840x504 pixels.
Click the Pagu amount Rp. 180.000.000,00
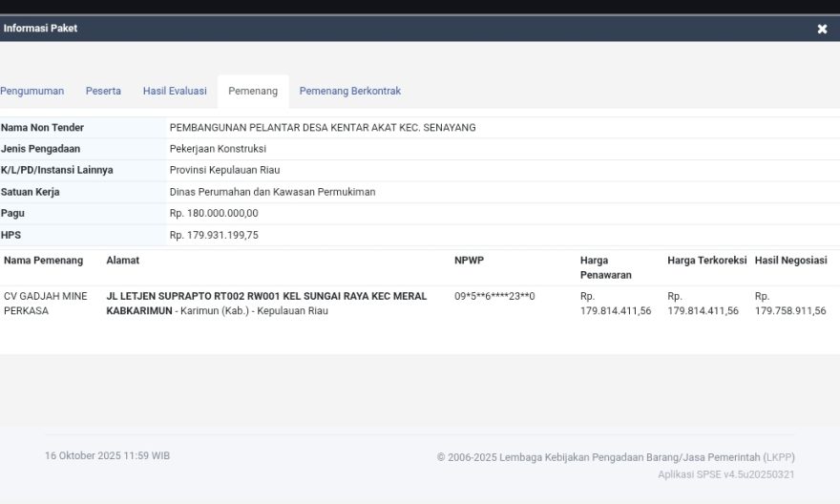(214, 214)
